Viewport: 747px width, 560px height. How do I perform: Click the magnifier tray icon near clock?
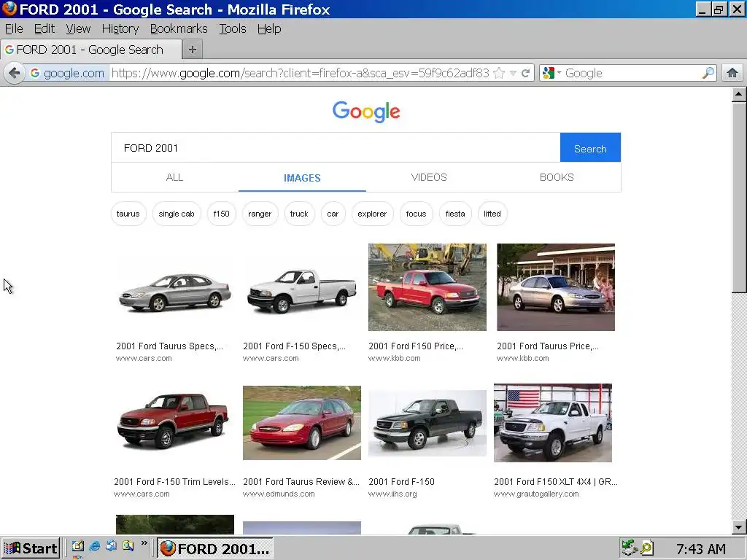point(646,548)
